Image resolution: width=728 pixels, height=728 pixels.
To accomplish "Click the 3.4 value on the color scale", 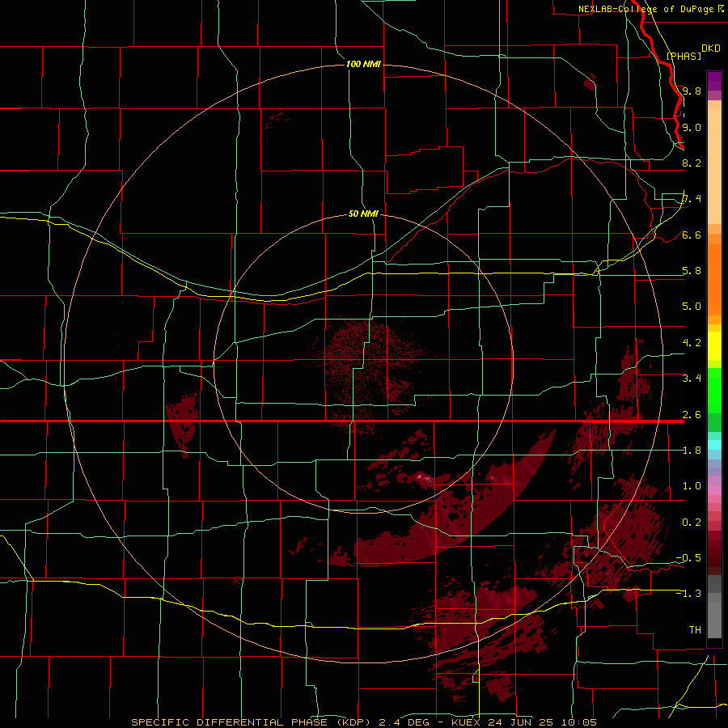I will pos(692,379).
